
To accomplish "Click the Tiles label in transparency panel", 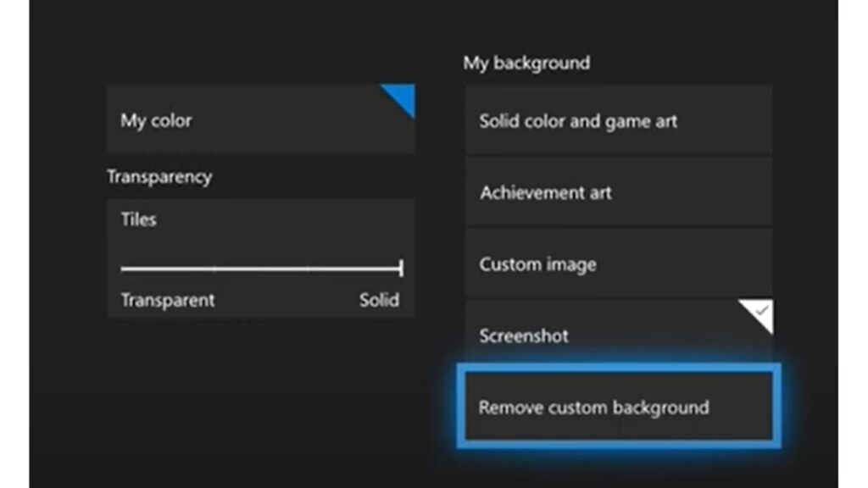I will tap(138, 219).
